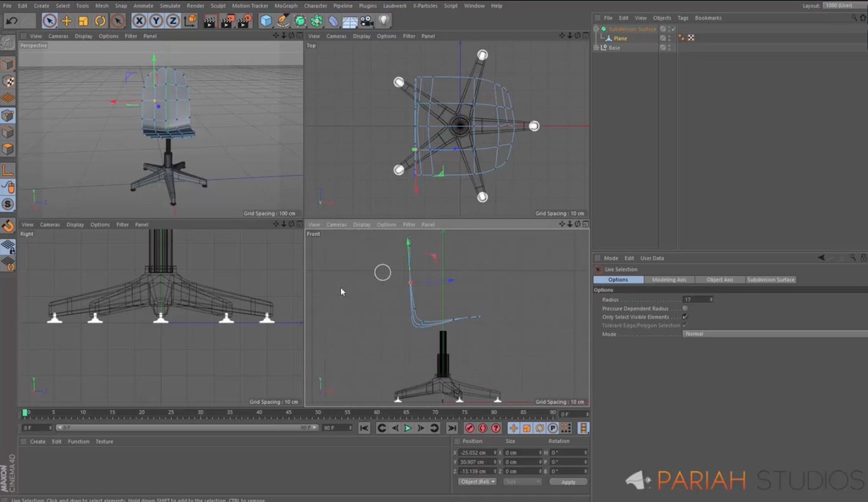Select the Live Selection arrow tool
The image size is (868, 502).
[x=50, y=21]
